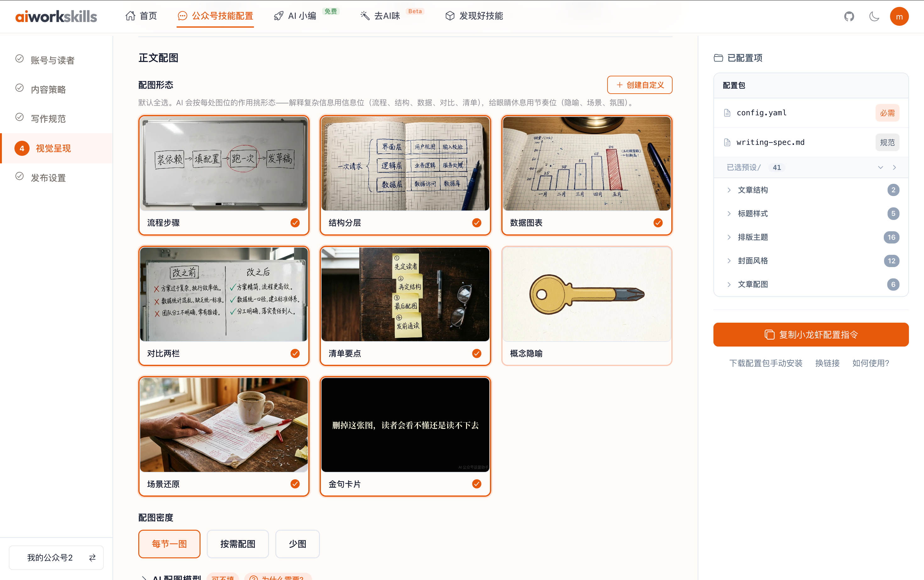This screenshot has height=580, width=924.
Task: Click the rocket icon for AI 小编
Action: tap(278, 16)
